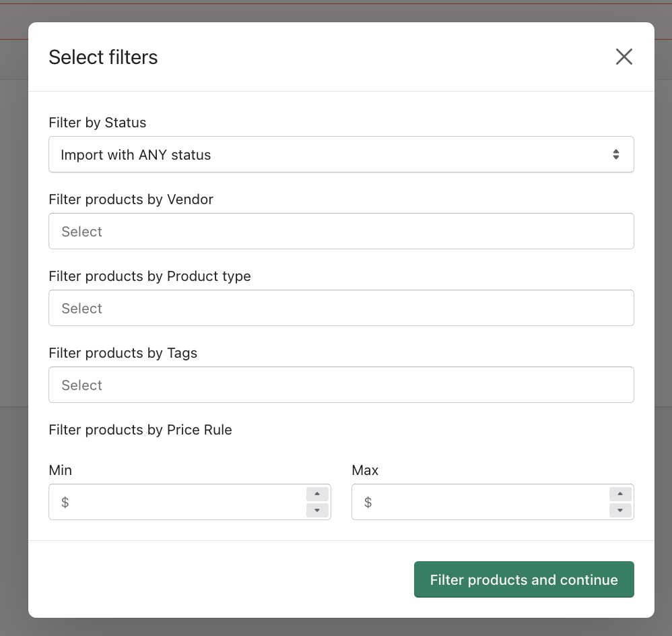Increase the Max price with up arrow
Viewport: 672px width, 636px height.
[620, 494]
